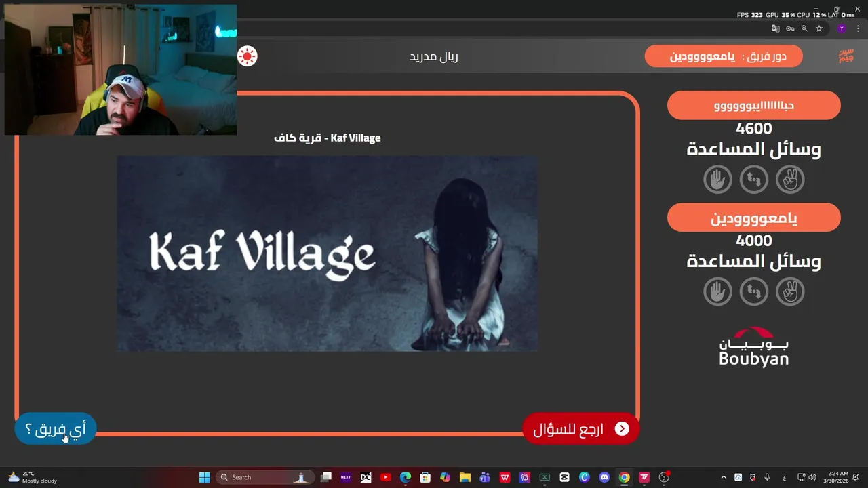Click the score 4600
This screenshot has height=488, width=868.
pos(754,129)
